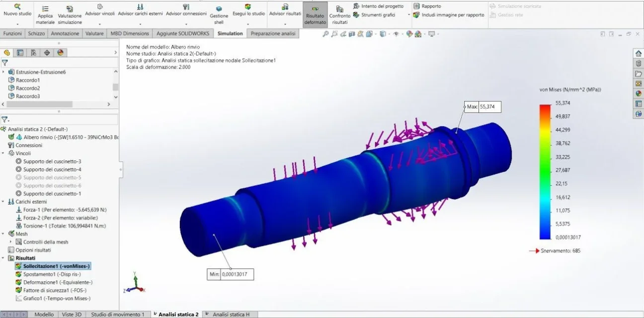Switch to Preparazione analisi tab
The height and width of the screenshot is (318, 644).
[273, 33]
